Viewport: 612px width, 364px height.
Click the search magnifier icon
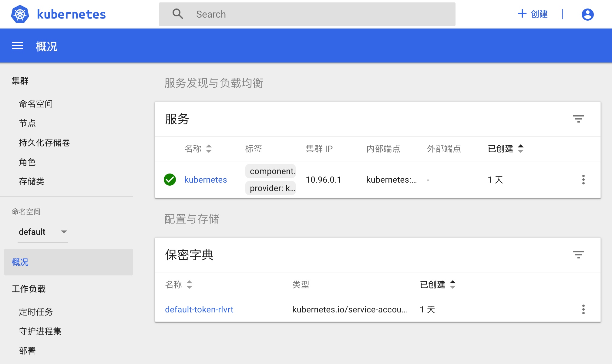point(178,14)
